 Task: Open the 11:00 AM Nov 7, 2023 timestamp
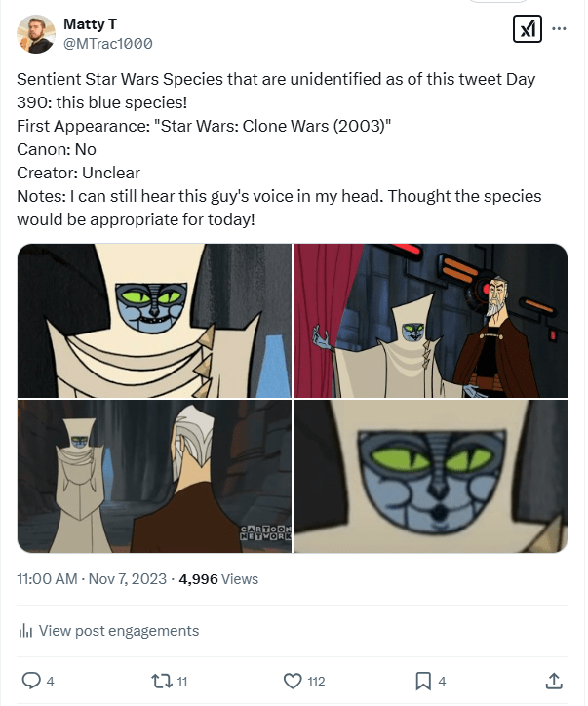(92, 578)
